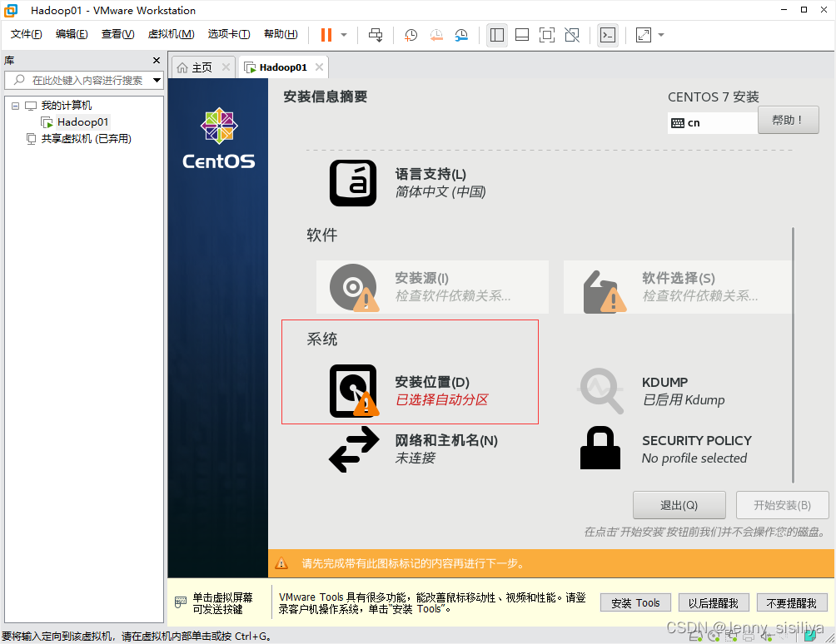Close the Hadoop01 tab
The width and height of the screenshot is (836, 644).
coord(320,67)
